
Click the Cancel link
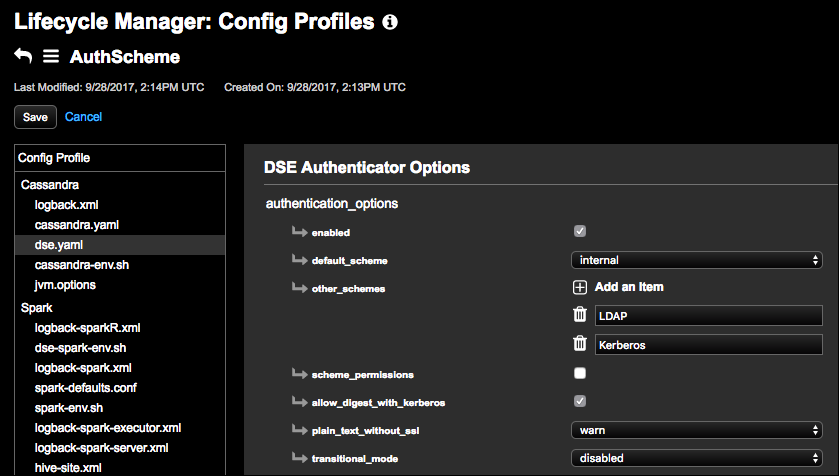[83, 117]
